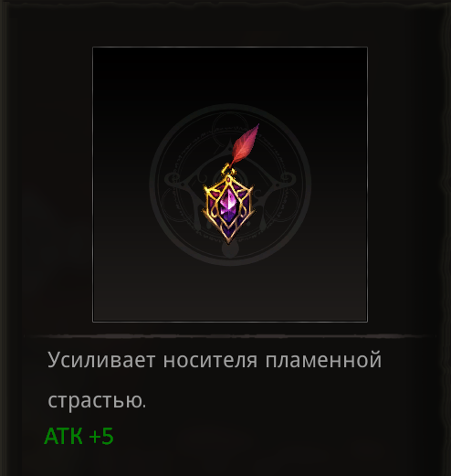Click the horizontal divider under the preview

[x=226, y=336]
